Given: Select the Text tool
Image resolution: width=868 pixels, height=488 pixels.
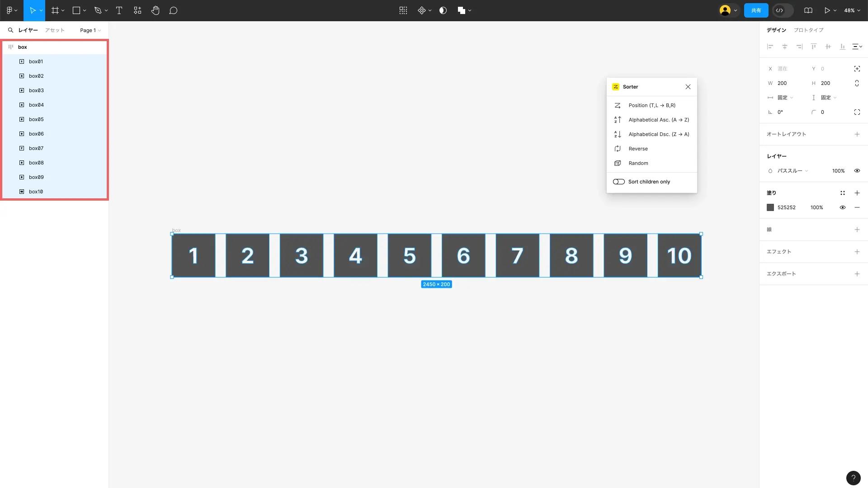Looking at the screenshot, I should point(119,10).
